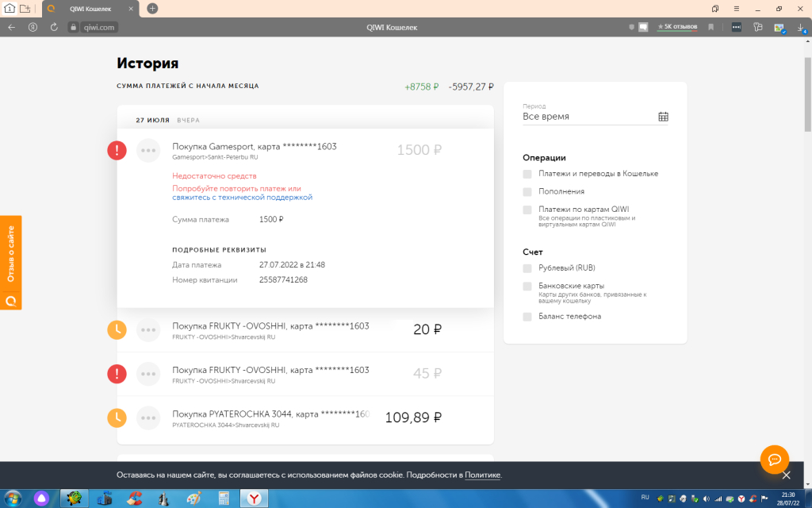Image resolution: width=812 pixels, height=508 pixels.
Task: Open the password manager dots icon
Action: [737, 28]
